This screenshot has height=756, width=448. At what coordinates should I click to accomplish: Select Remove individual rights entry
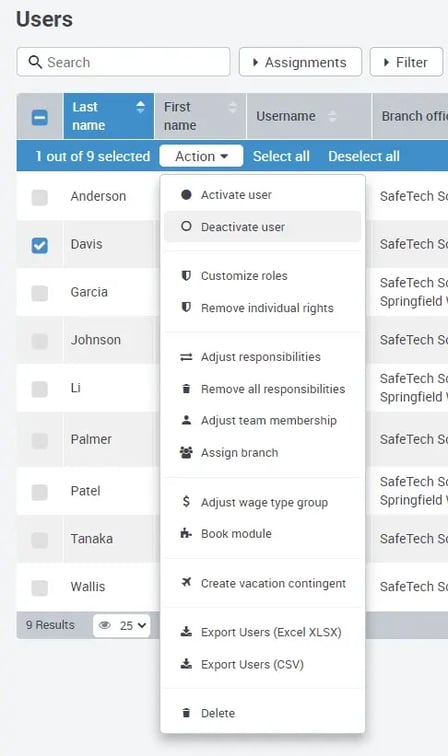click(x=262, y=308)
